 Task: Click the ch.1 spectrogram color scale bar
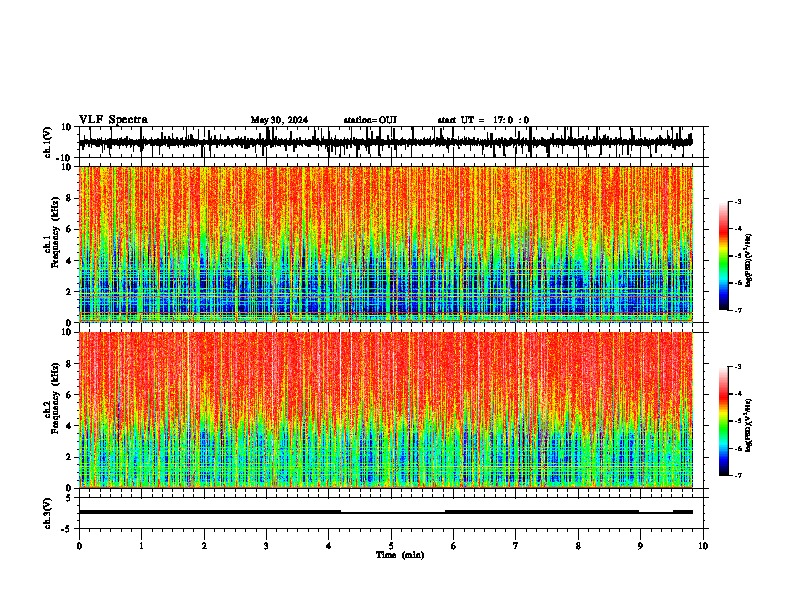click(x=724, y=256)
